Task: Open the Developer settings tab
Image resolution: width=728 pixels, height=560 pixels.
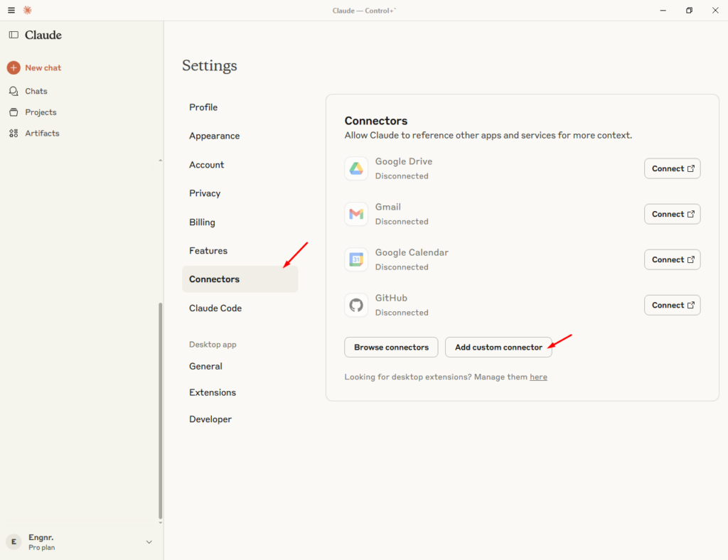Action: click(x=240, y=419)
